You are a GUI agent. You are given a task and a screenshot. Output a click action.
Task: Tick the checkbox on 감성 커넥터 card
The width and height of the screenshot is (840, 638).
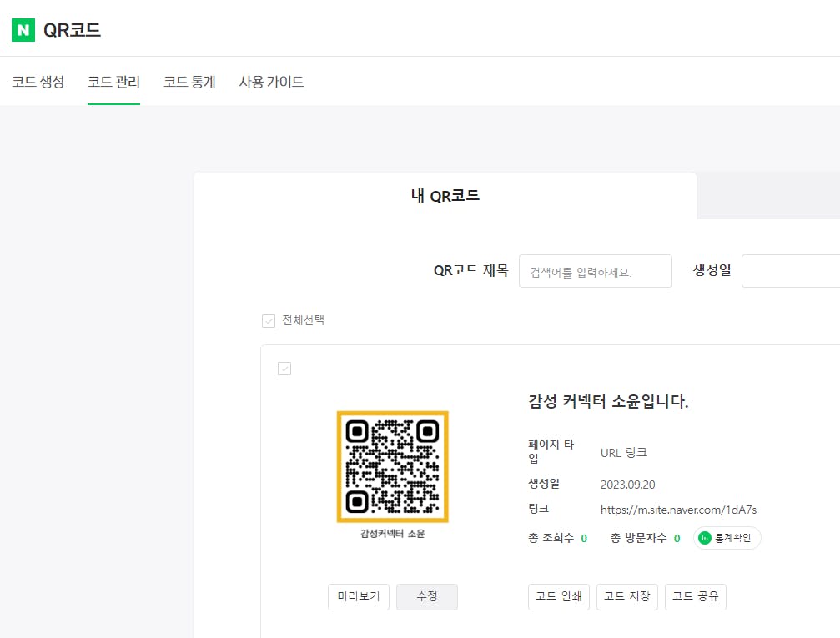point(284,369)
